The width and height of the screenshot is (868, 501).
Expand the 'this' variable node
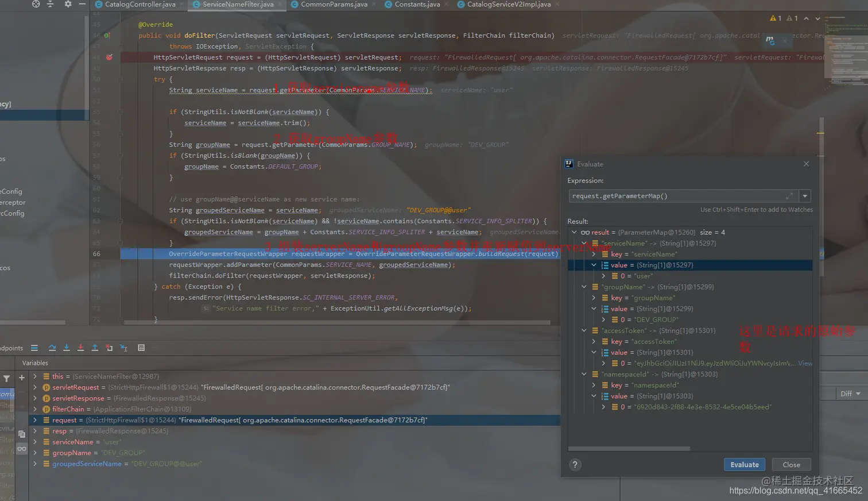pyautogui.click(x=35, y=376)
